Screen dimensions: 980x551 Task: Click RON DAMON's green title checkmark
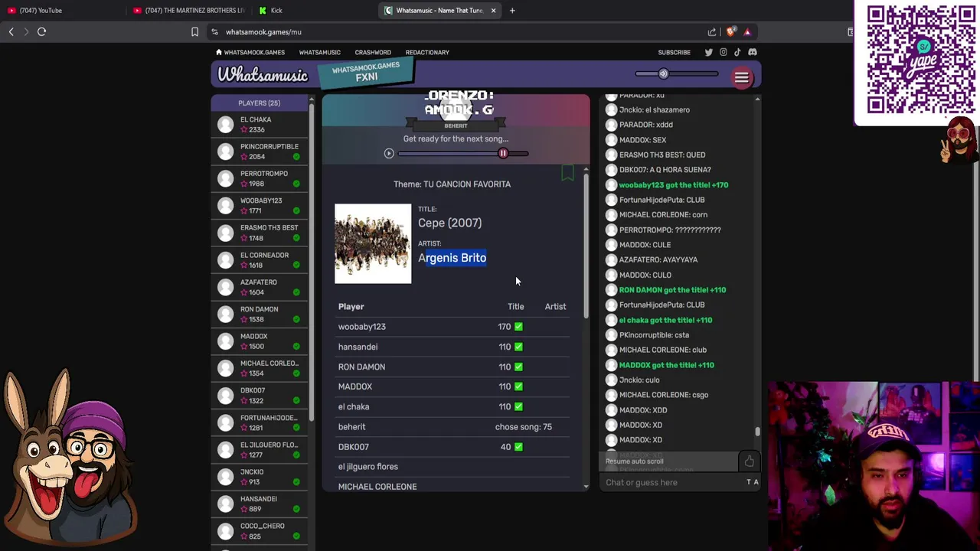518,367
